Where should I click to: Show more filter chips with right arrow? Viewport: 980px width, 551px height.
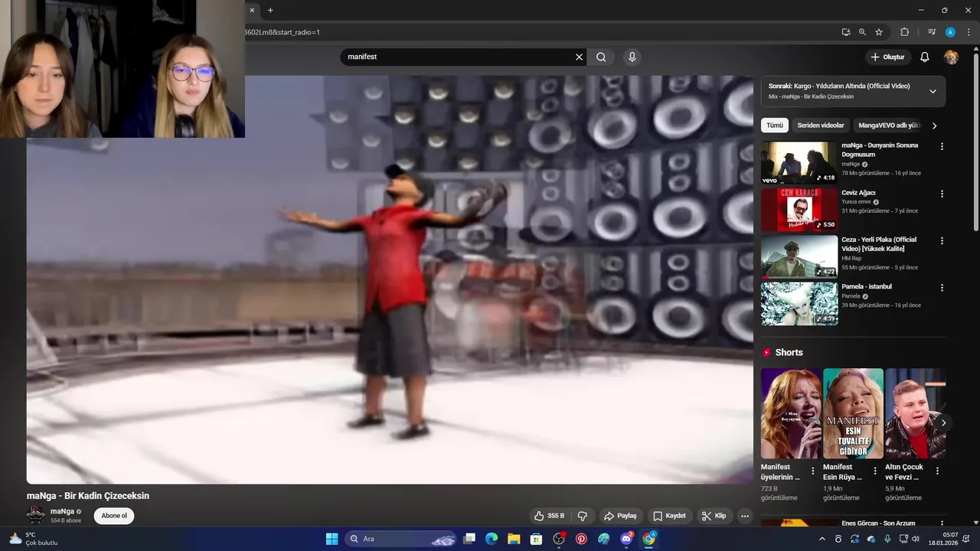(934, 126)
